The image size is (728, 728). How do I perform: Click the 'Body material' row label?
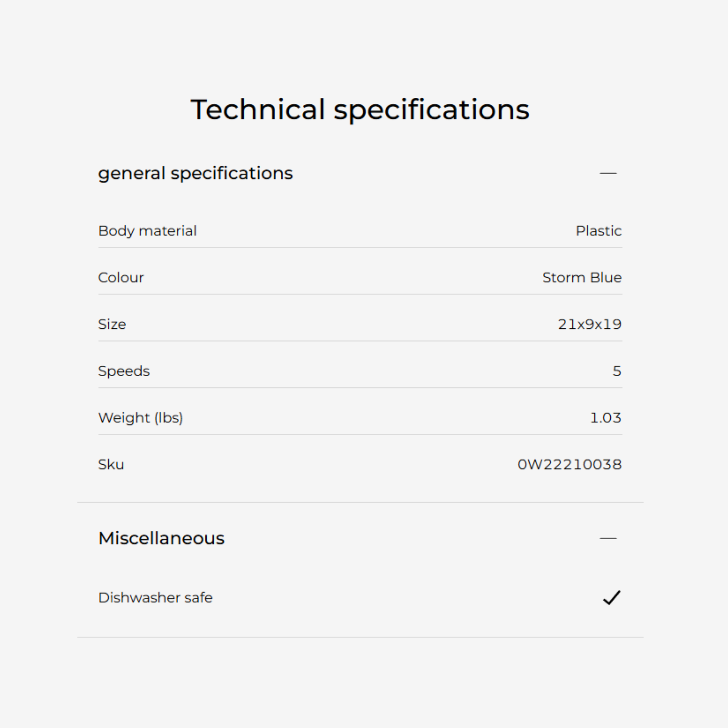pyautogui.click(x=147, y=231)
